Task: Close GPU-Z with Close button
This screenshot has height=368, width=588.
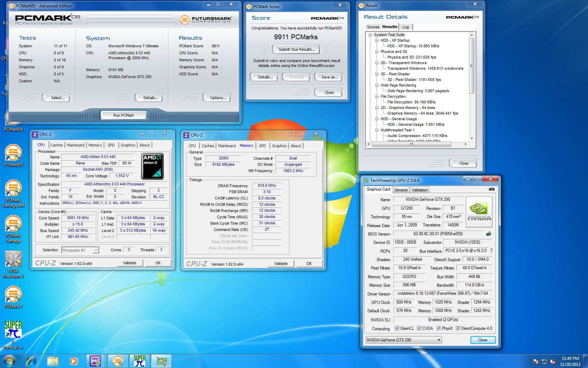Action: coord(483,340)
